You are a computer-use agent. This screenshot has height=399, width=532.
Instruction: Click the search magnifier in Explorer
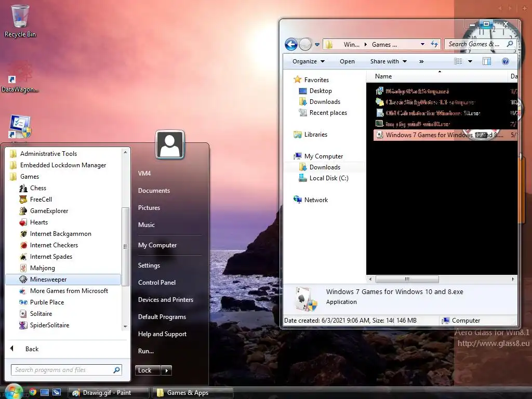510,44
